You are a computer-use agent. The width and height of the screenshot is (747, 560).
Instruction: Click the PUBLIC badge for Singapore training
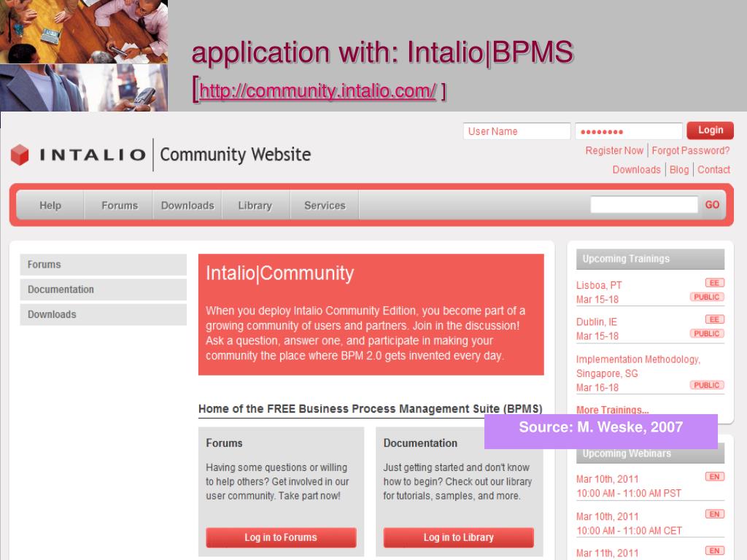click(706, 385)
